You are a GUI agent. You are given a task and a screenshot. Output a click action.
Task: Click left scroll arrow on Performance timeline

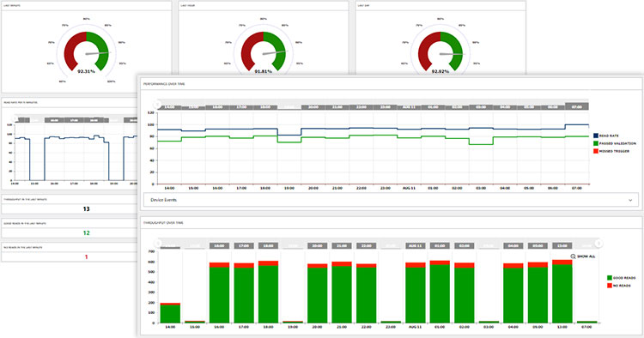157,104
